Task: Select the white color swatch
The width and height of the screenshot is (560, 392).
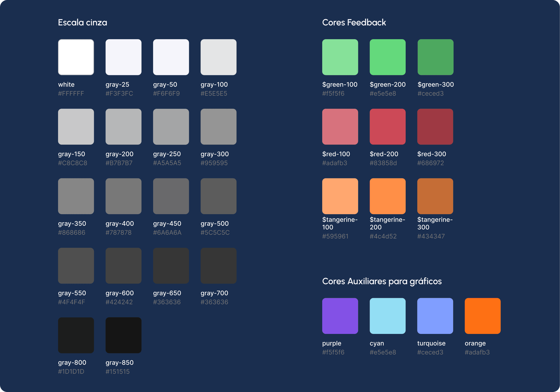Action: (76, 57)
